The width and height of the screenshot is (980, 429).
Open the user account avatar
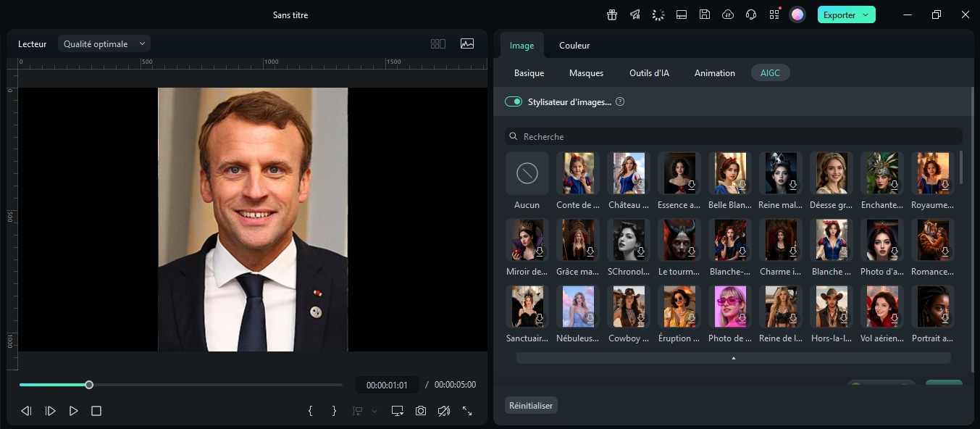coord(797,14)
